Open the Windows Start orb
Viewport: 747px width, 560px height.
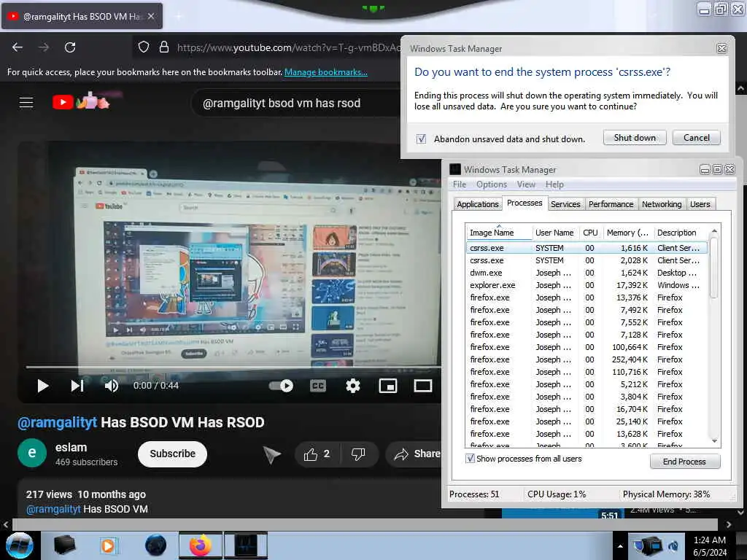[19, 545]
